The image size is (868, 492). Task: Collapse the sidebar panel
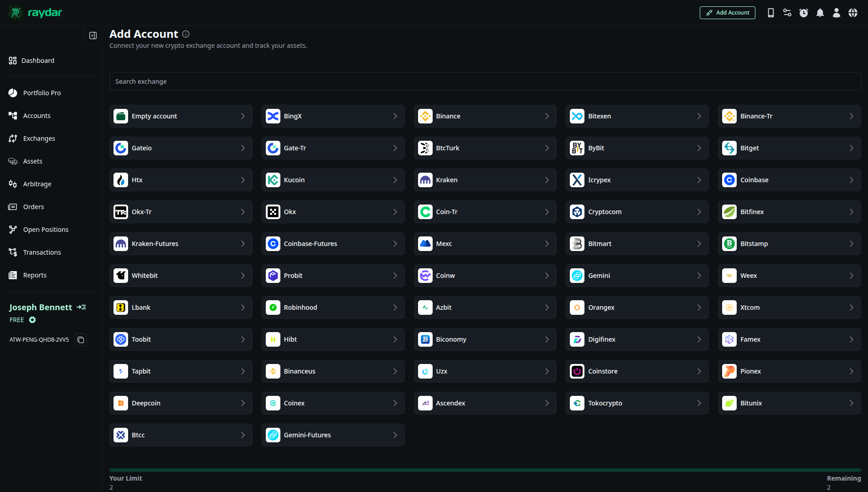(x=93, y=36)
